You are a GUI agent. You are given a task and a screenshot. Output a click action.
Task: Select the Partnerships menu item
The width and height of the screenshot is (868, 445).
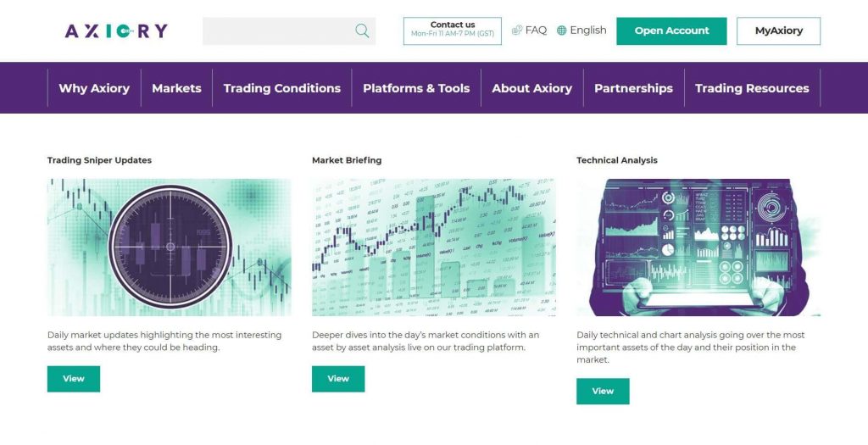[633, 88]
